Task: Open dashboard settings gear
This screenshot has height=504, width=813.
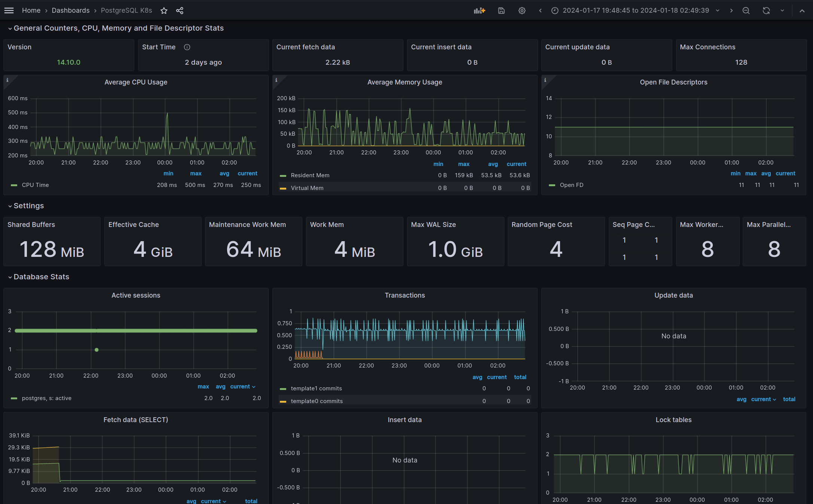Action: [x=522, y=10]
